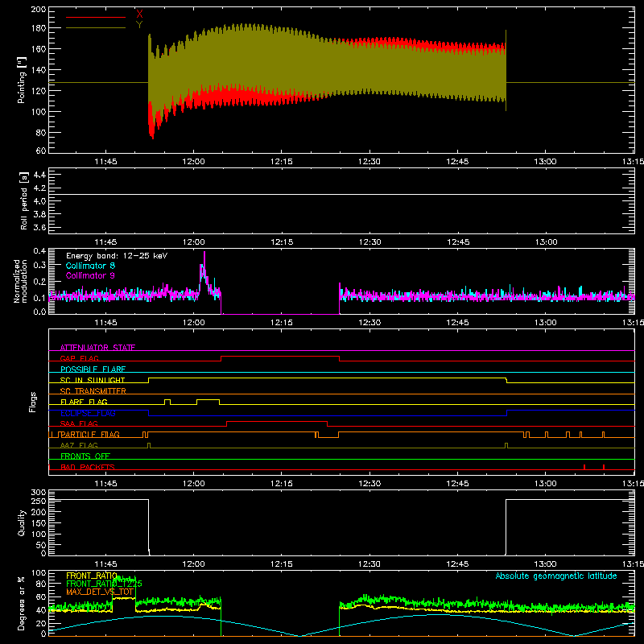Click the 200 value on Pointing axis

(x=39, y=9)
